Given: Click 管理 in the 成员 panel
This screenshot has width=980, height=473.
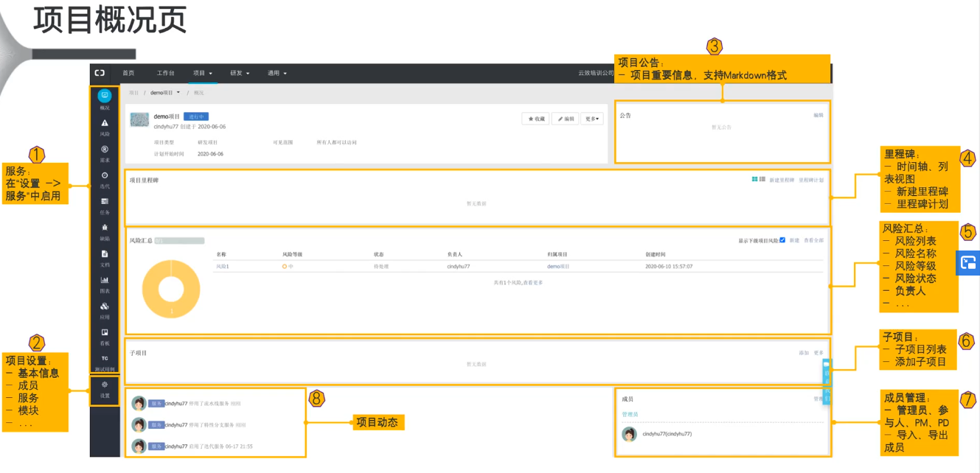Looking at the screenshot, I should [x=818, y=399].
